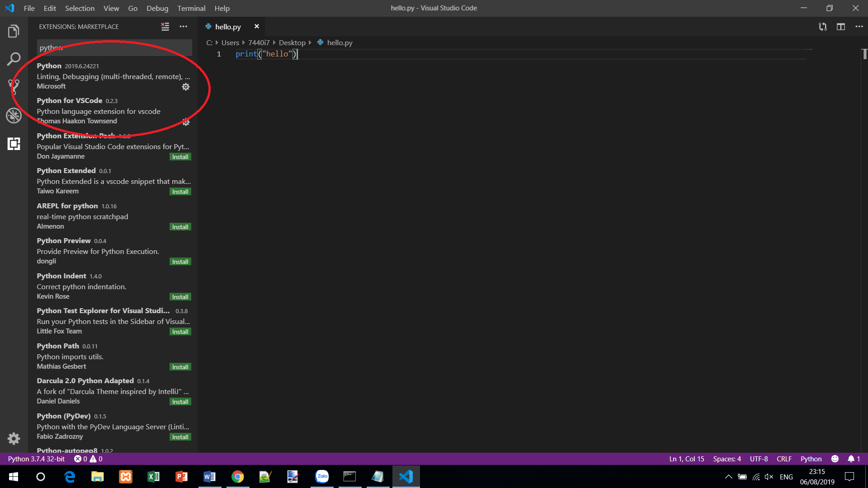Open the Debug menu
This screenshot has width=868, height=488.
click(x=157, y=8)
